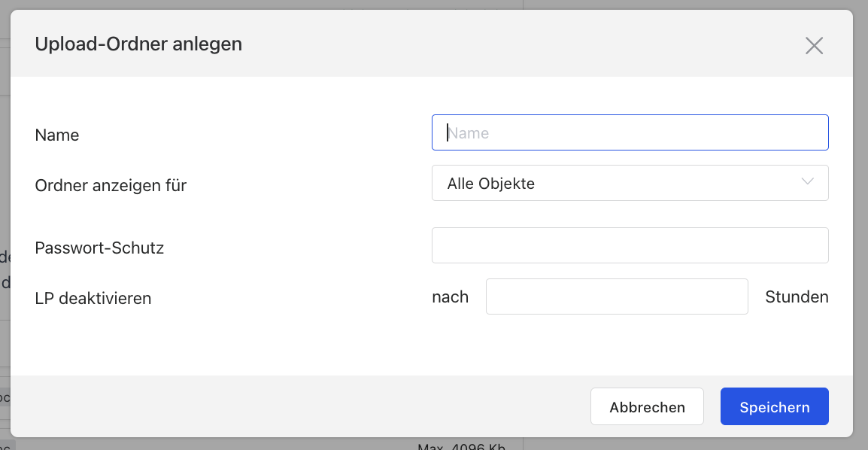868x450 pixels.
Task: Save with the Speichern button
Action: [774, 407]
